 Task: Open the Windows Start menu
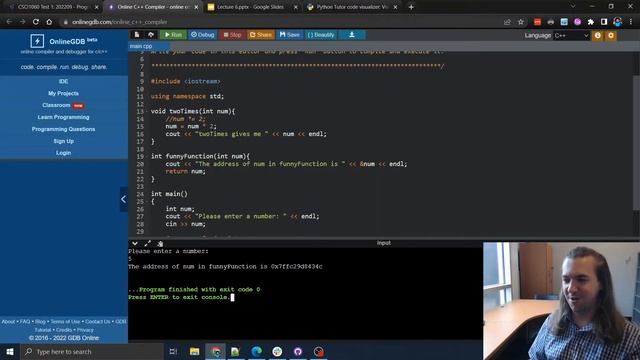(10, 351)
